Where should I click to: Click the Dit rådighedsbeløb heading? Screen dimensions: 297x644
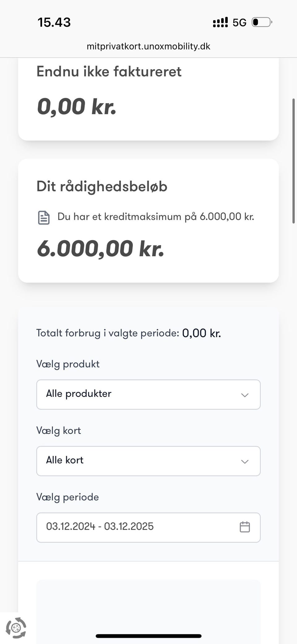point(102,186)
